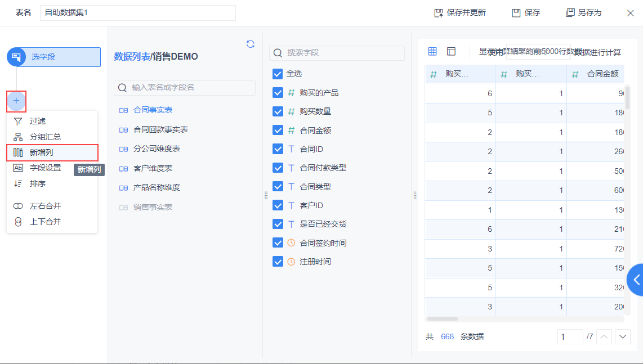Uncheck the 购买的产品 field checkbox
643x364 pixels.
(x=278, y=93)
